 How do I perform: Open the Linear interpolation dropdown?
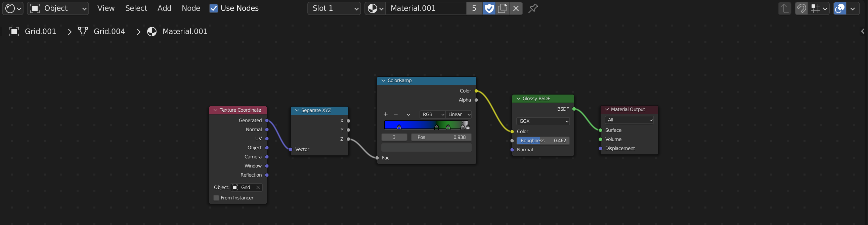459,115
